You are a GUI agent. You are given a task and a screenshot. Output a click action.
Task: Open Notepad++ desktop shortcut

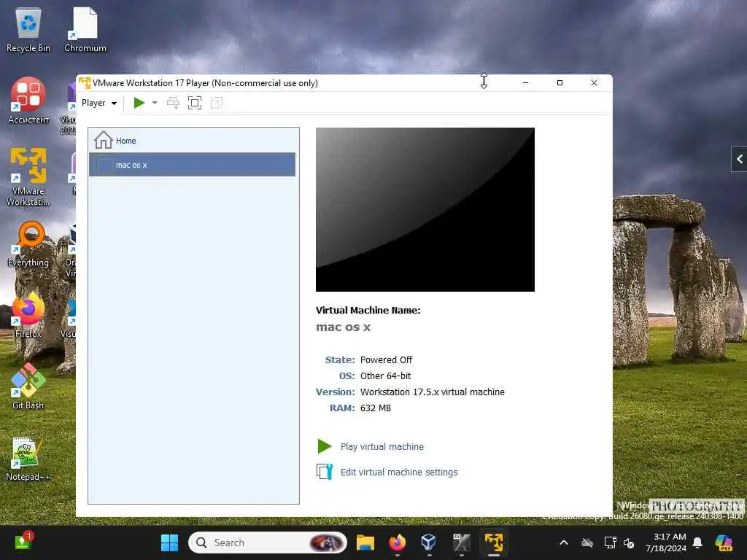click(28, 459)
